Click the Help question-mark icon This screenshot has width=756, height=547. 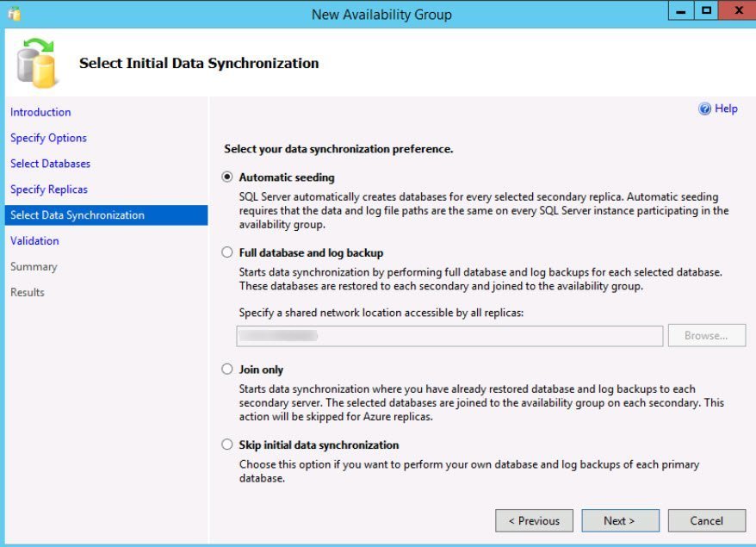point(704,109)
